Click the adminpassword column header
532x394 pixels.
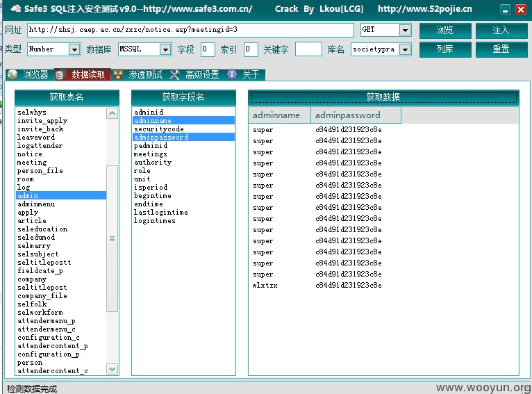click(356, 115)
